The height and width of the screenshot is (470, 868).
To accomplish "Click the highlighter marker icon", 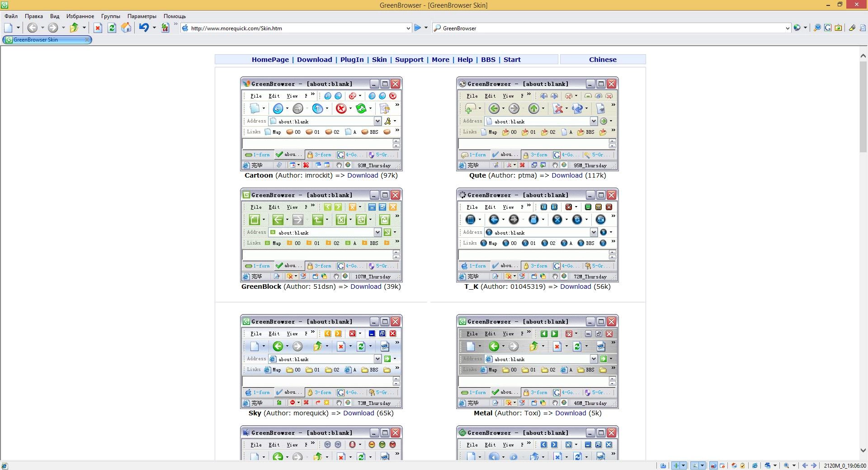I will click(x=852, y=28).
